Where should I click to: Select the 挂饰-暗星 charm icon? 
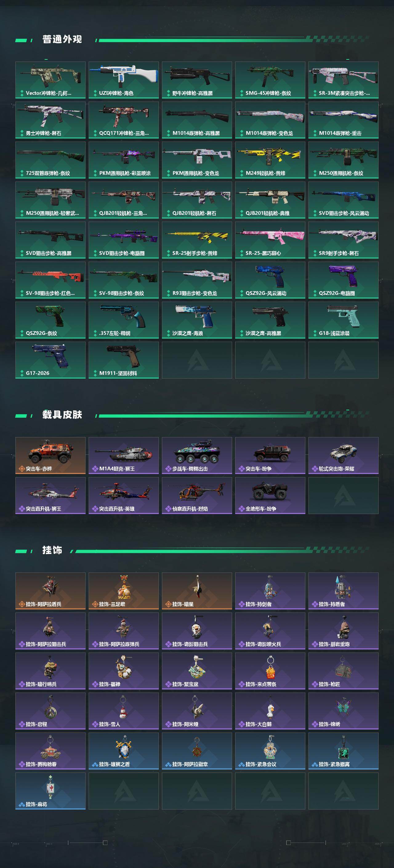coord(197,591)
